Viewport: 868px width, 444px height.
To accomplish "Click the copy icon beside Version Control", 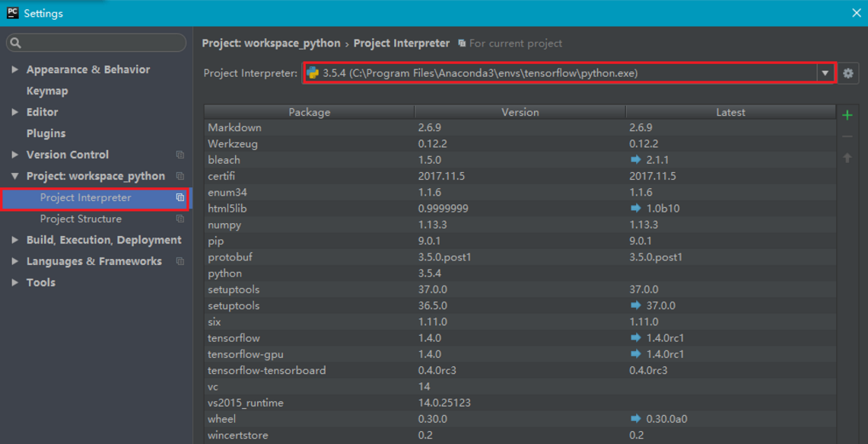I will pyautogui.click(x=180, y=155).
